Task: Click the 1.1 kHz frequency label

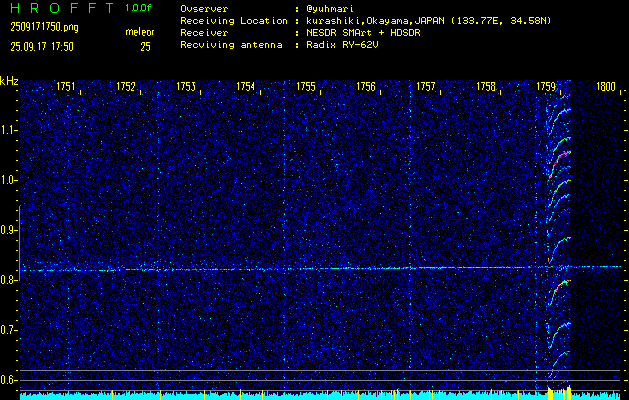Action: pos(8,130)
